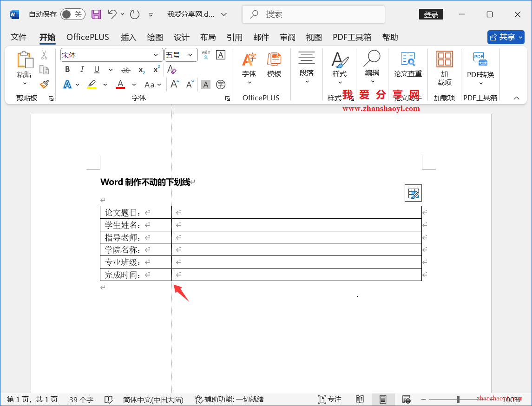The height and width of the screenshot is (406, 532).
Task: Apply superscript formatting
Action: coord(157,70)
